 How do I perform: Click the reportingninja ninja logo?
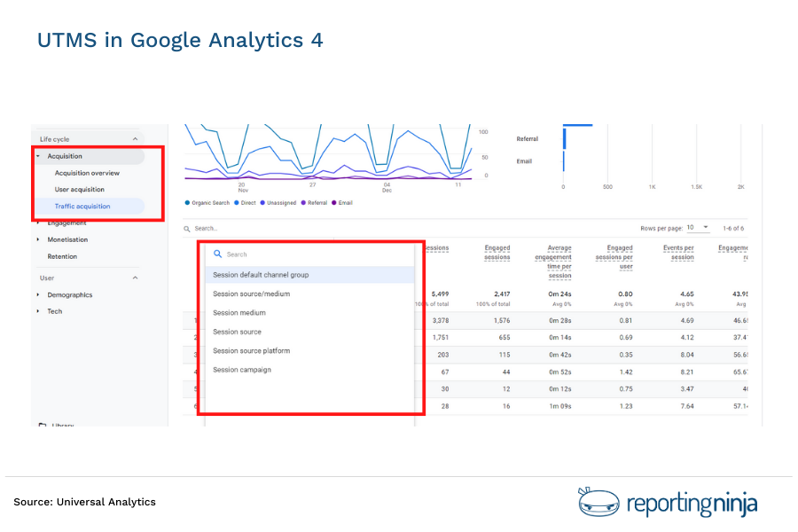pyautogui.click(x=599, y=501)
